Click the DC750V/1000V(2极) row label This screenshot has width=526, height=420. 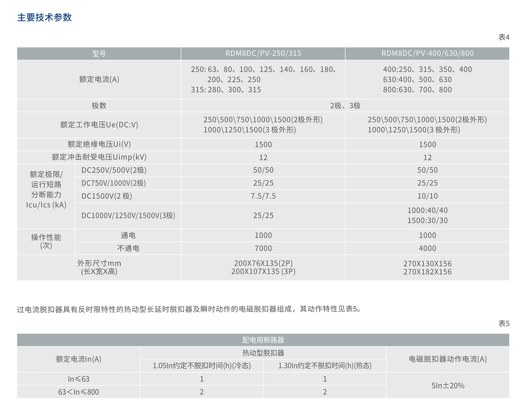114,183
